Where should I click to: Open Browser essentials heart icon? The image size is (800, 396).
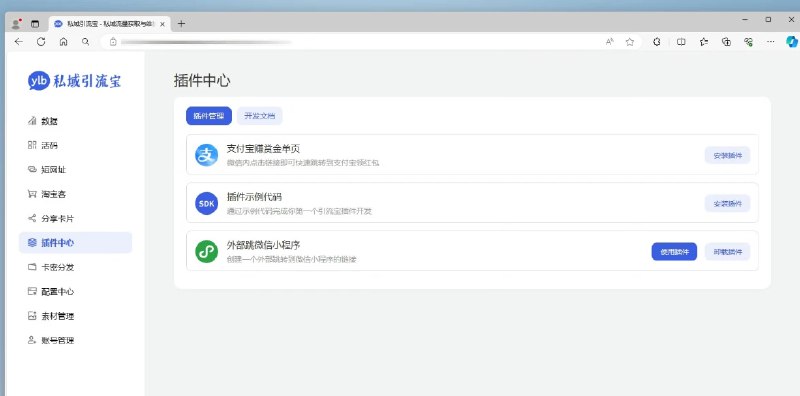pyautogui.click(x=749, y=42)
